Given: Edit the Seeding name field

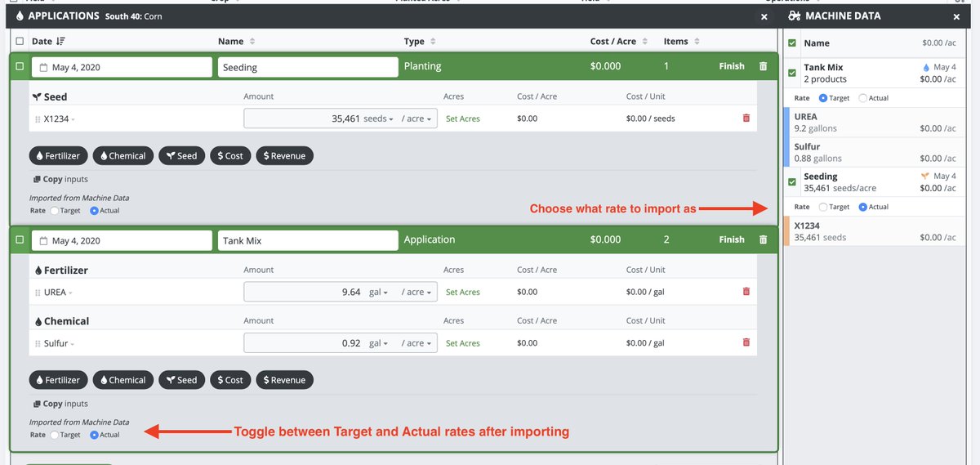Looking at the screenshot, I should pyautogui.click(x=308, y=67).
